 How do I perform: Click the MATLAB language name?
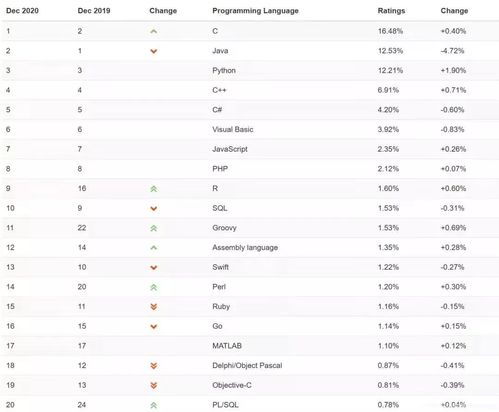(x=227, y=346)
